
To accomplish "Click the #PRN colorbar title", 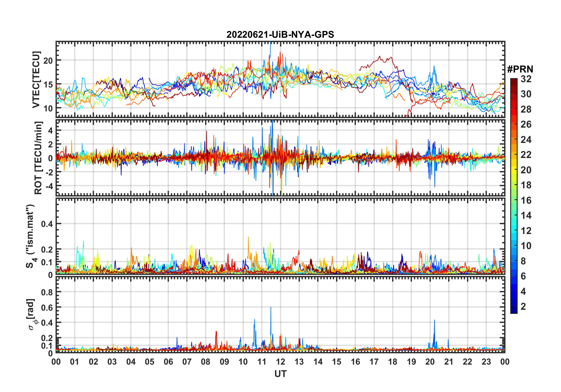I will (x=520, y=69).
